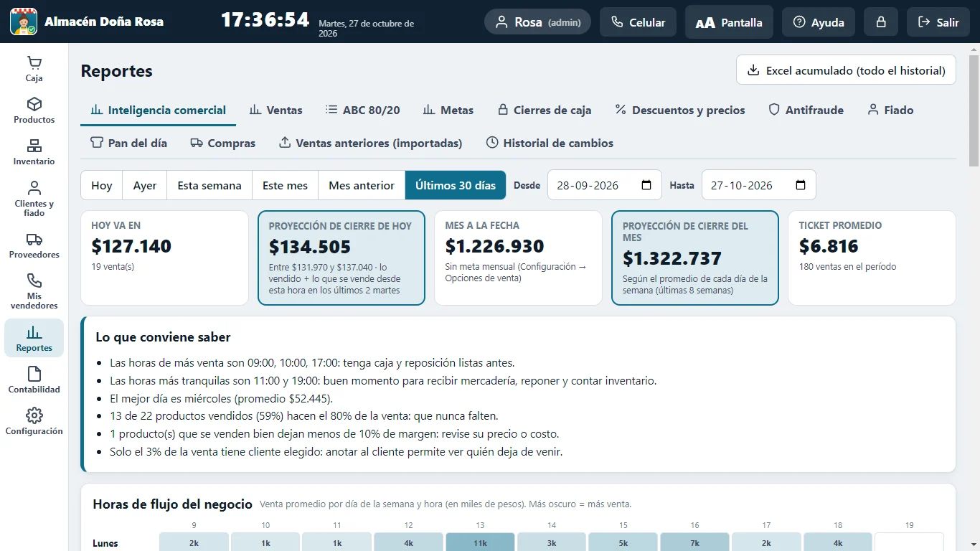Open the Inventario section
980x551 pixels.
coord(34,152)
